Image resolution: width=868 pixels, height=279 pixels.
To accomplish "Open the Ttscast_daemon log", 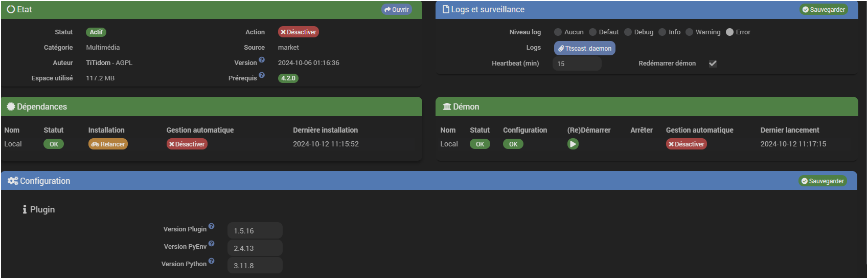I will pyautogui.click(x=585, y=48).
